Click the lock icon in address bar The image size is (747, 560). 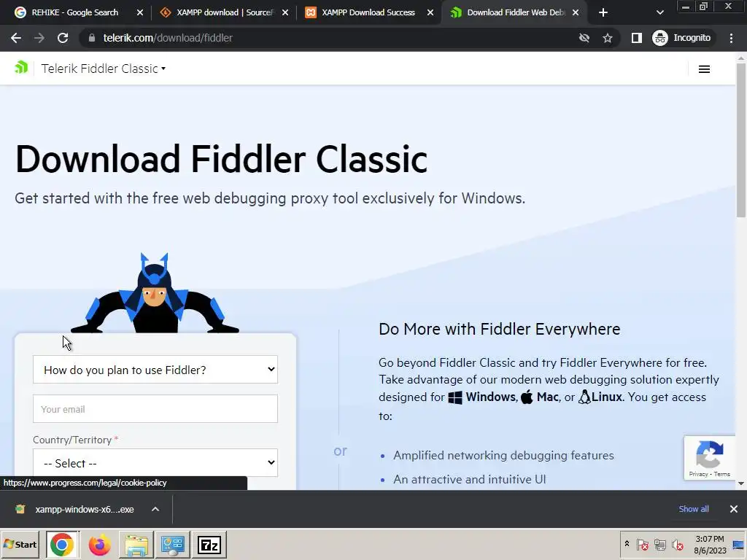92,38
